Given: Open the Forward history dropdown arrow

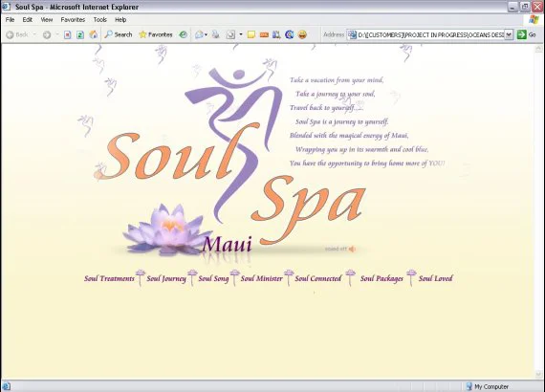Looking at the screenshot, I should click(57, 34).
